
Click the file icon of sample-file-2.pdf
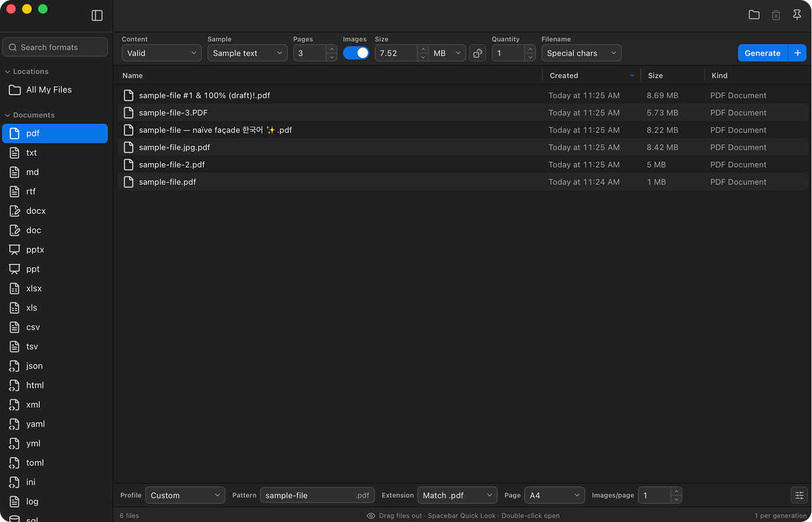[x=129, y=164]
